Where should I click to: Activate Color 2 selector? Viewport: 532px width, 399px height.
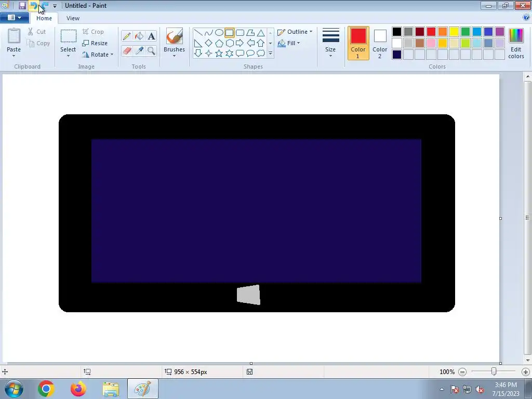pos(380,44)
